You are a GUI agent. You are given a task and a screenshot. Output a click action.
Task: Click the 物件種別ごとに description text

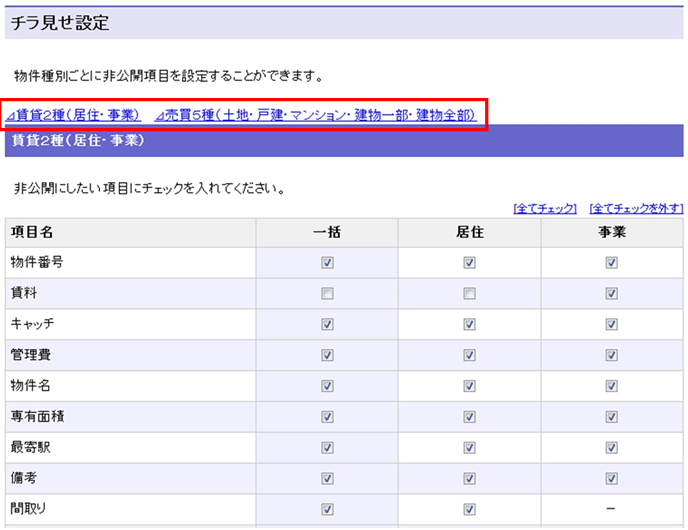coord(169,76)
